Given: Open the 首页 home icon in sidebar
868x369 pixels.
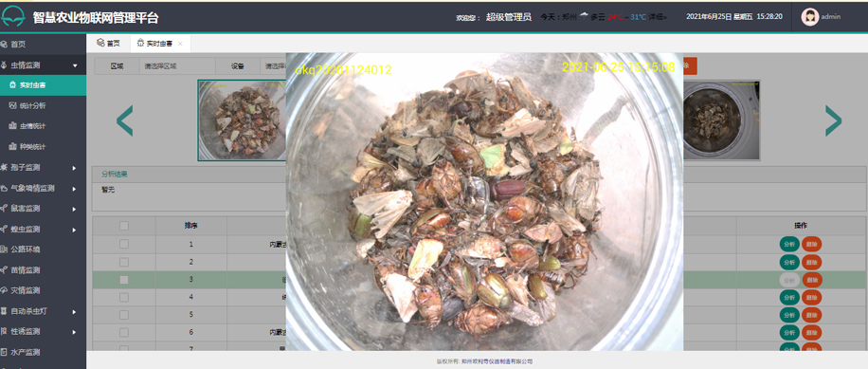Looking at the screenshot, I should (4, 45).
